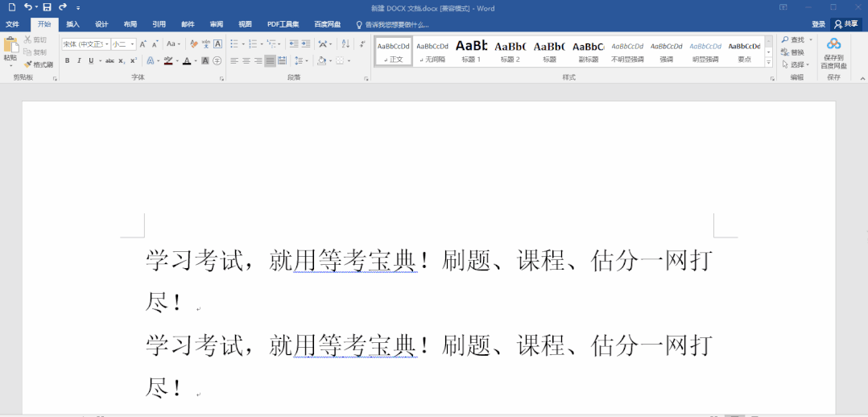This screenshot has height=417, width=868.
Task: Open the line spacing dropdown
Action: click(x=306, y=61)
